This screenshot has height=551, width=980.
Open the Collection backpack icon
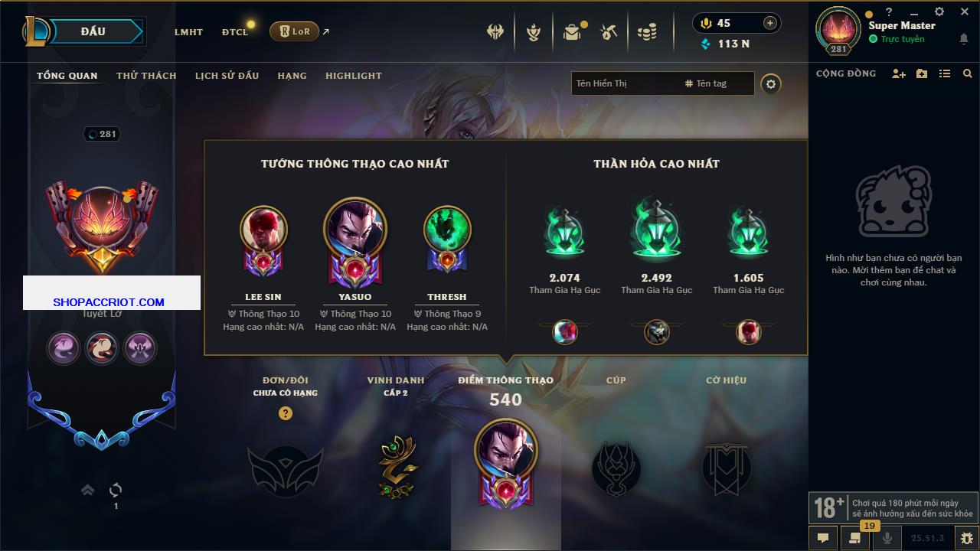[x=572, y=32]
